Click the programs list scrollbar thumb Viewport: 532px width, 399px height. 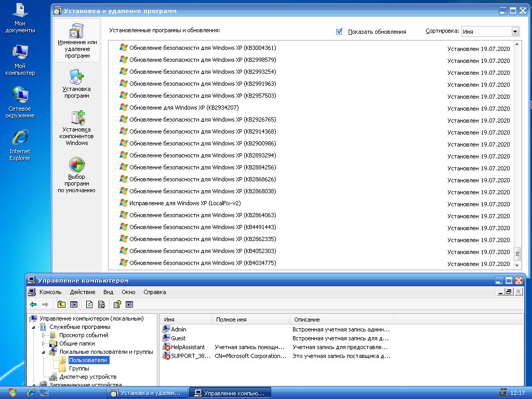click(517, 254)
